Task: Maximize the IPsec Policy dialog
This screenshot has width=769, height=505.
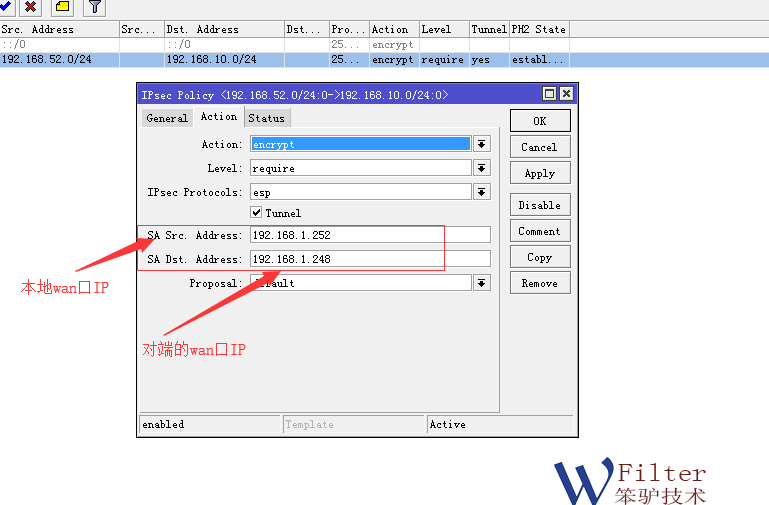Action: [x=549, y=94]
